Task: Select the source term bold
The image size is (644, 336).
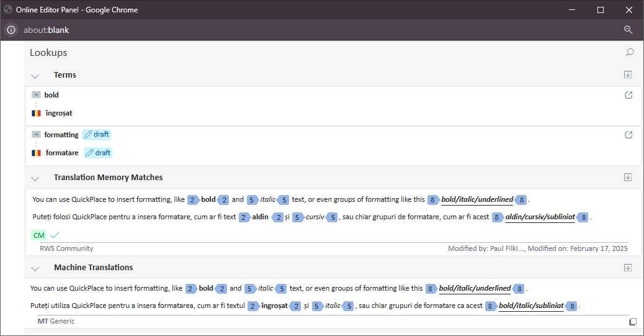Action: pyautogui.click(x=51, y=95)
